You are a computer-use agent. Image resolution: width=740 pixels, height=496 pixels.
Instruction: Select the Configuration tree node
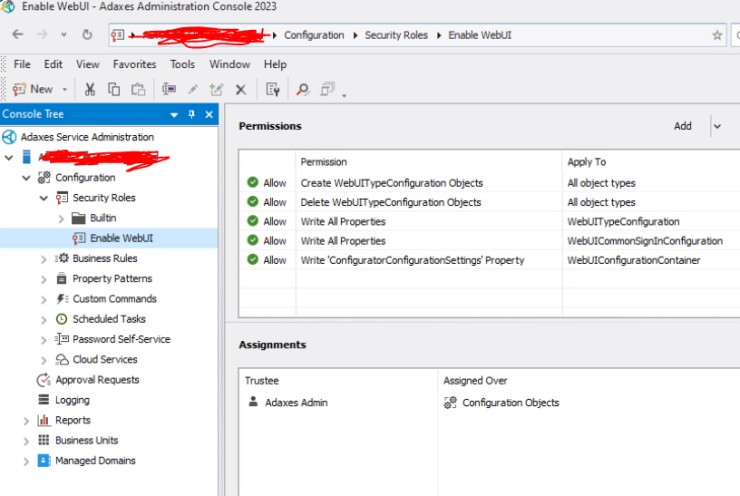coord(85,177)
